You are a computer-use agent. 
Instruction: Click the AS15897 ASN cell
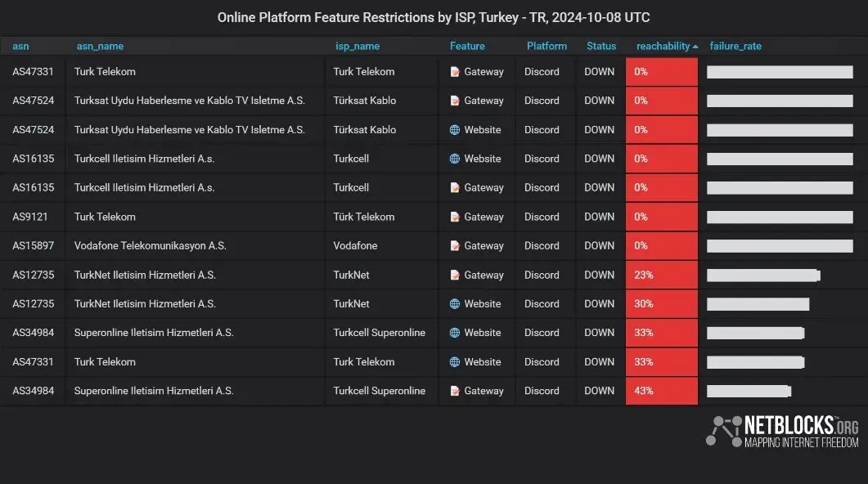[33, 246]
